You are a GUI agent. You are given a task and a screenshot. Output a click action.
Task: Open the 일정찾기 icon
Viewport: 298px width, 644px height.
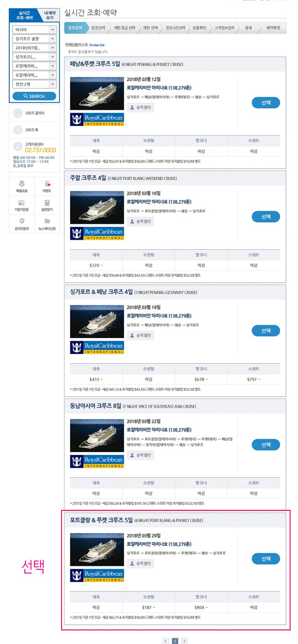pos(47,205)
